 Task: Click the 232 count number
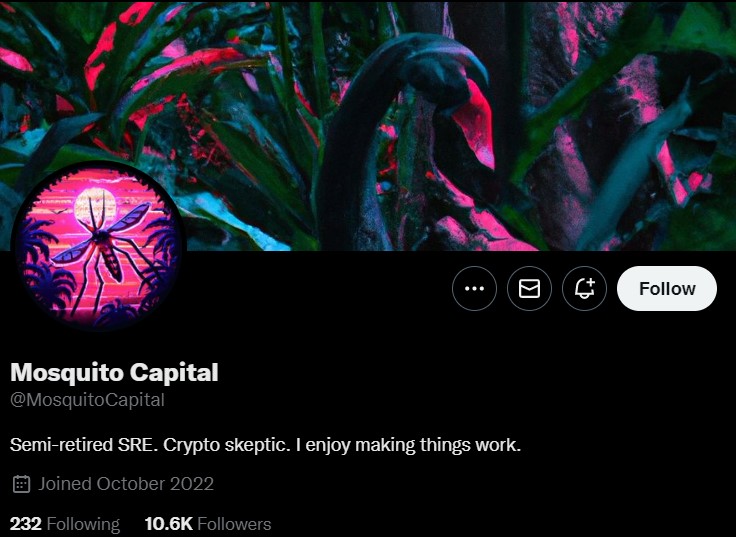[26, 524]
